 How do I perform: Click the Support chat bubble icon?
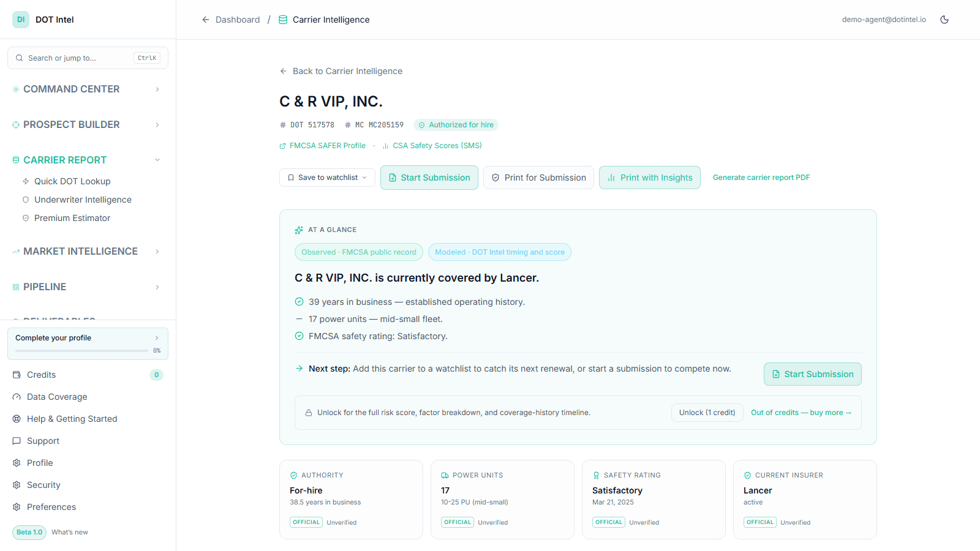tap(17, 441)
